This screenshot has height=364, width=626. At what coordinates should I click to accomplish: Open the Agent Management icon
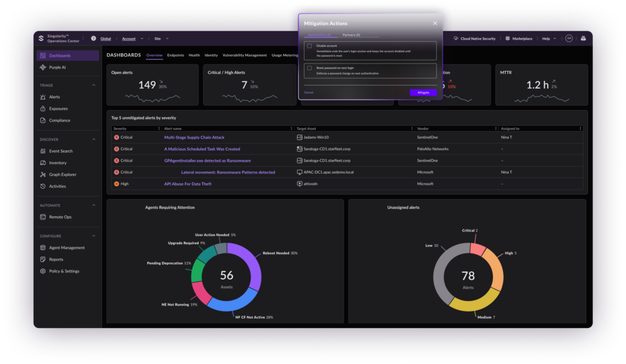(x=43, y=248)
